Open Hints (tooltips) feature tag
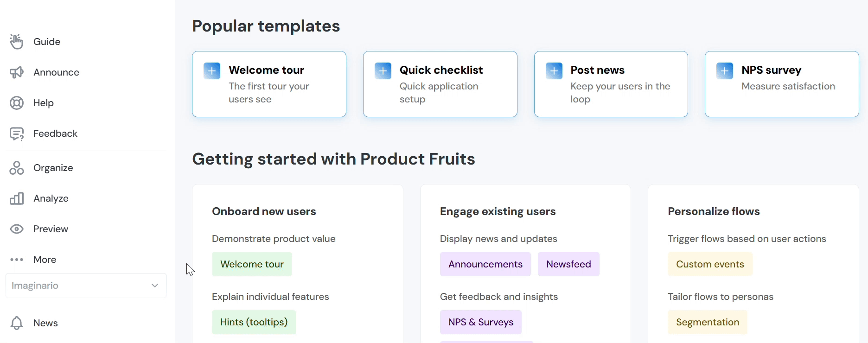Viewport: 868px width, 343px height. (x=254, y=322)
